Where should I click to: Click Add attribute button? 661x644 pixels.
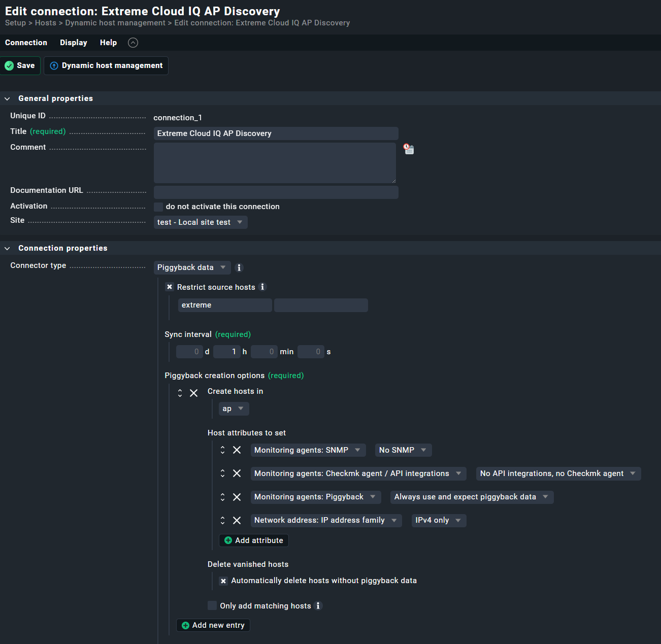253,540
